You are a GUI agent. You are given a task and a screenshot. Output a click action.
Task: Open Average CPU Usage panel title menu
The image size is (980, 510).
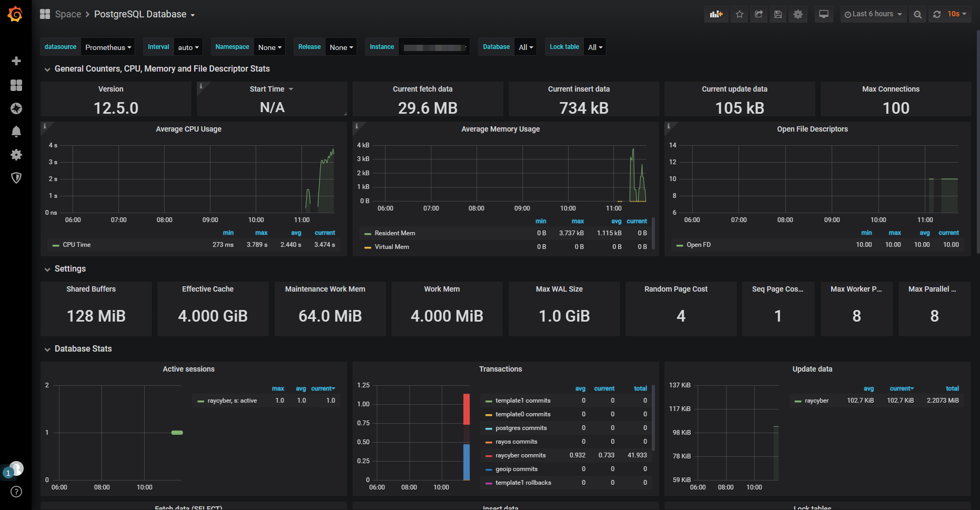[188, 129]
